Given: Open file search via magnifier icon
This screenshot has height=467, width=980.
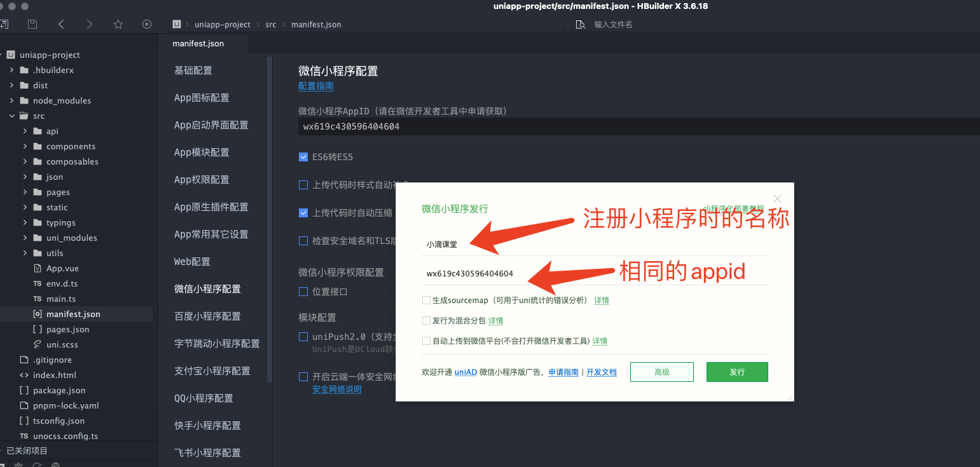Looking at the screenshot, I should pyautogui.click(x=579, y=24).
